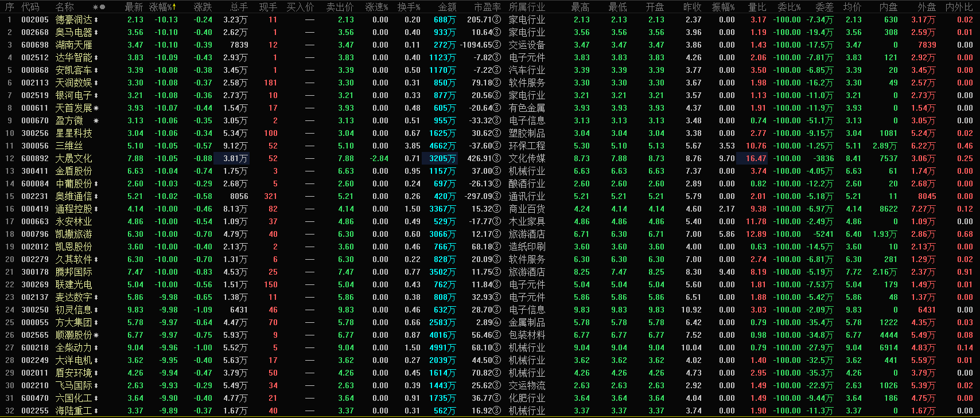Click industry 酿酒行业 in 中葡股份 row
Viewport: 980px width, 418px height.
(527, 183)
